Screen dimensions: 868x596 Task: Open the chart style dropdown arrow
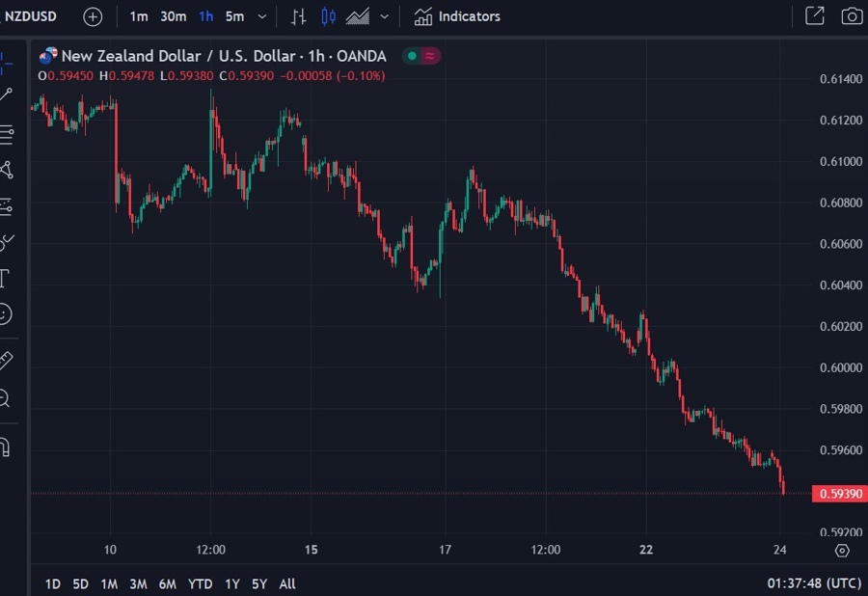[x=384, y=16]
